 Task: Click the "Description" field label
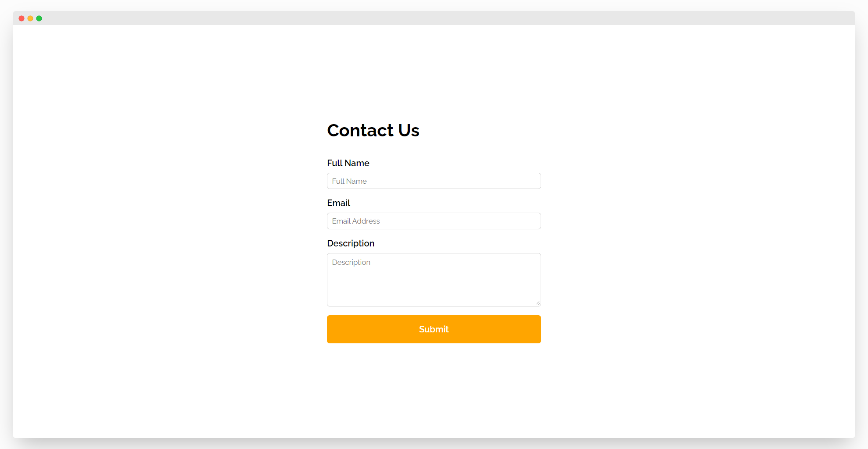[x=351, y=243]
